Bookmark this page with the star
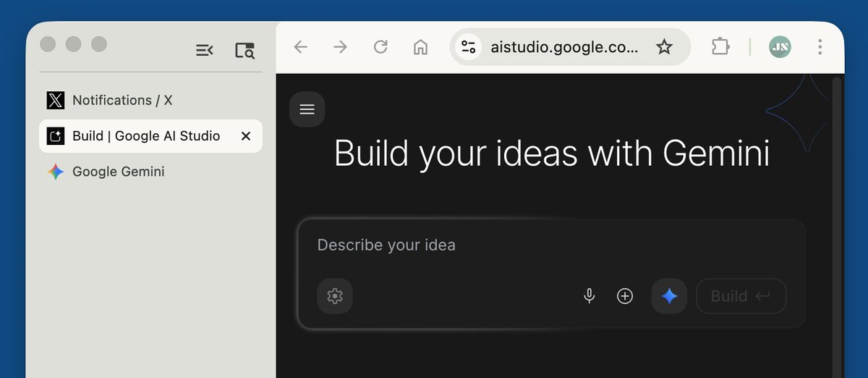The height and width of the screenshot is (378, 868). pyautogui.click(x=664, y=47)
